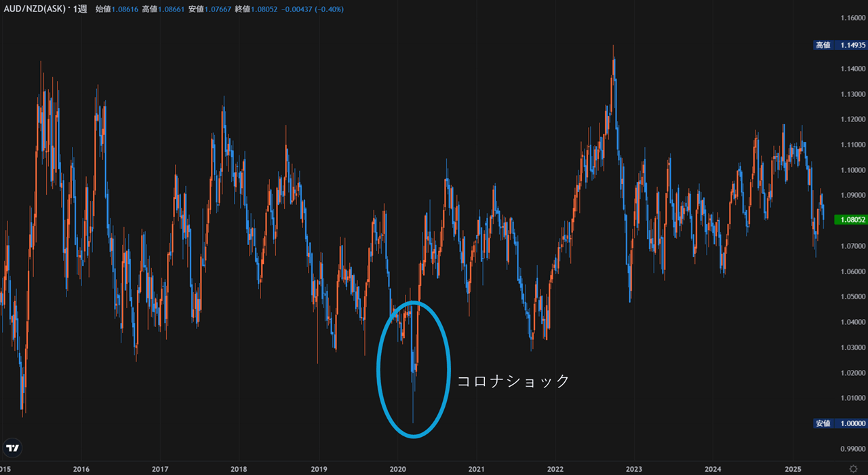Screen dimensions: 868x475
Task: Click the 2016 label on time axis
Action: click(x=81, y=469)
